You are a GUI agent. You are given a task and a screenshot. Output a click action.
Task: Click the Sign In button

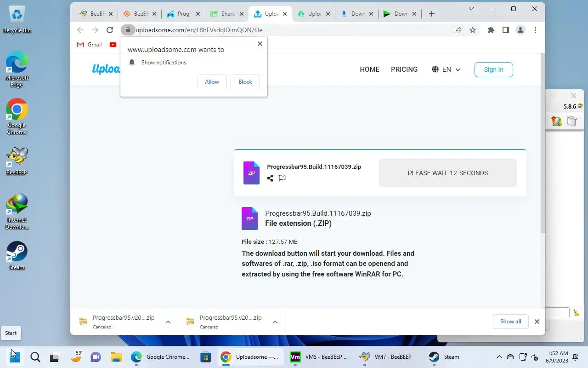493,69
